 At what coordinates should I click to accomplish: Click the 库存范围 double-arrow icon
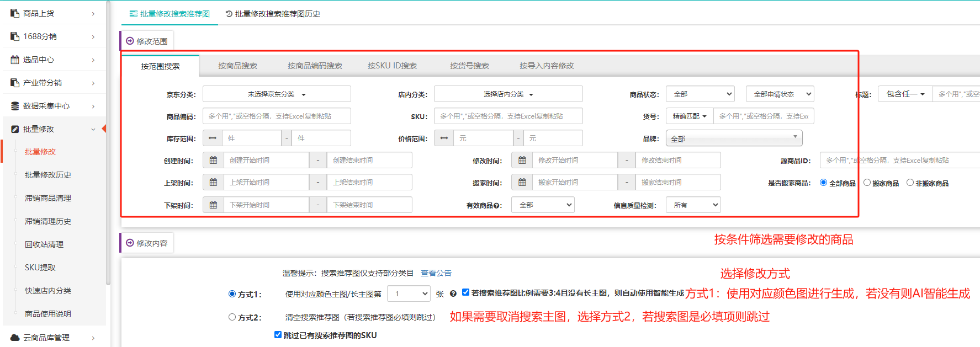[213, 138]
